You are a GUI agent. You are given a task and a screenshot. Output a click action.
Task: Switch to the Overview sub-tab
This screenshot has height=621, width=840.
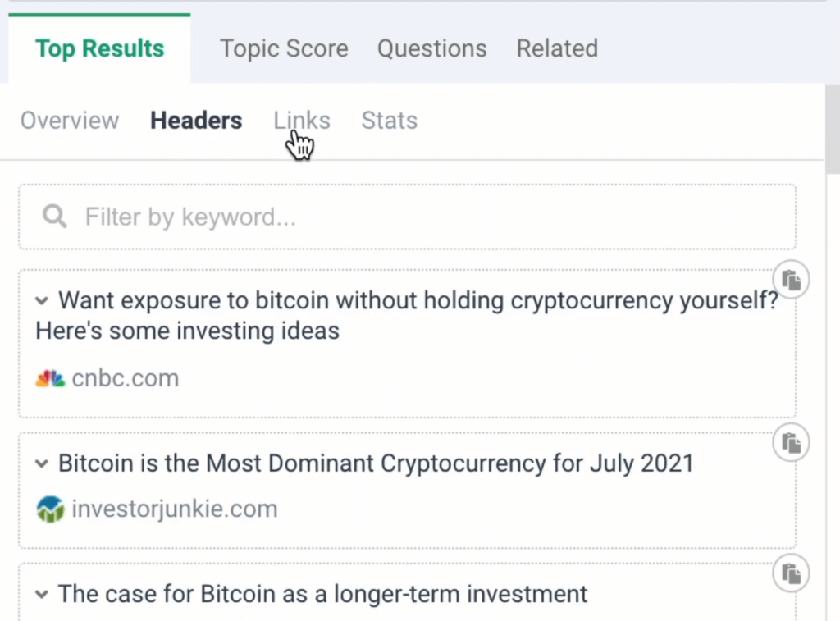coord(70,121)
